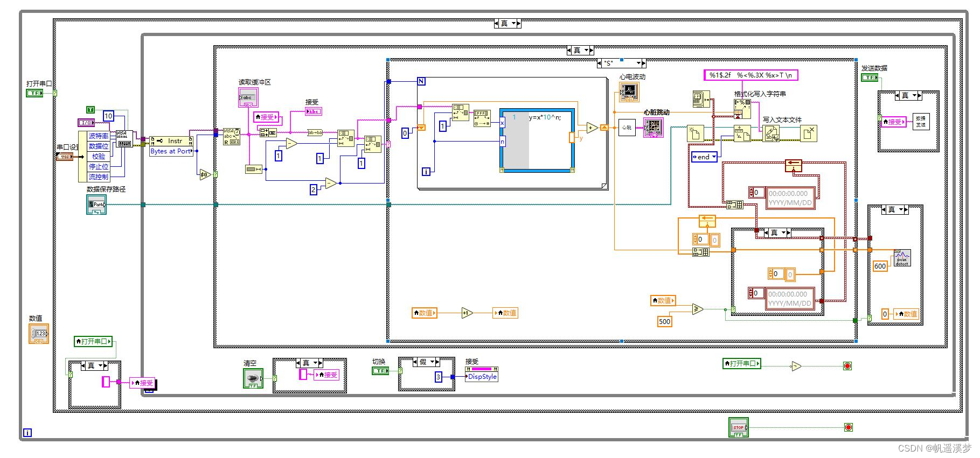Click the DispStyle property item
The width and height of the screenshot is (980, 458).
(482, 377)
